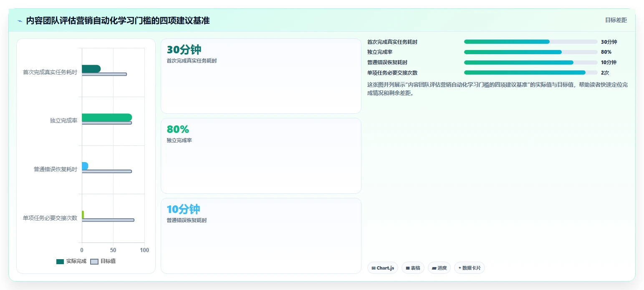Screen dimensions: 644x290
Task: Click the 单项任务必要交接次数 progress row label
Action: click(x=392, y=72)
